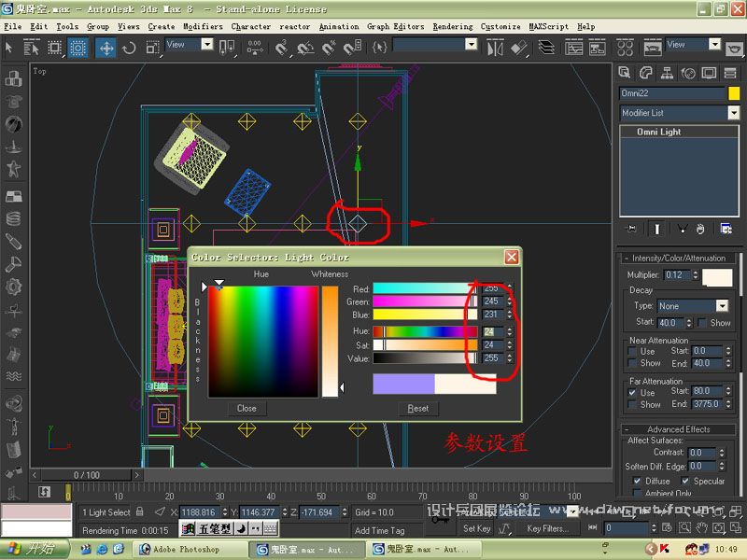Click the Key Filters button
This screenshot has width=747, height=560.
[x=547, y=528]
